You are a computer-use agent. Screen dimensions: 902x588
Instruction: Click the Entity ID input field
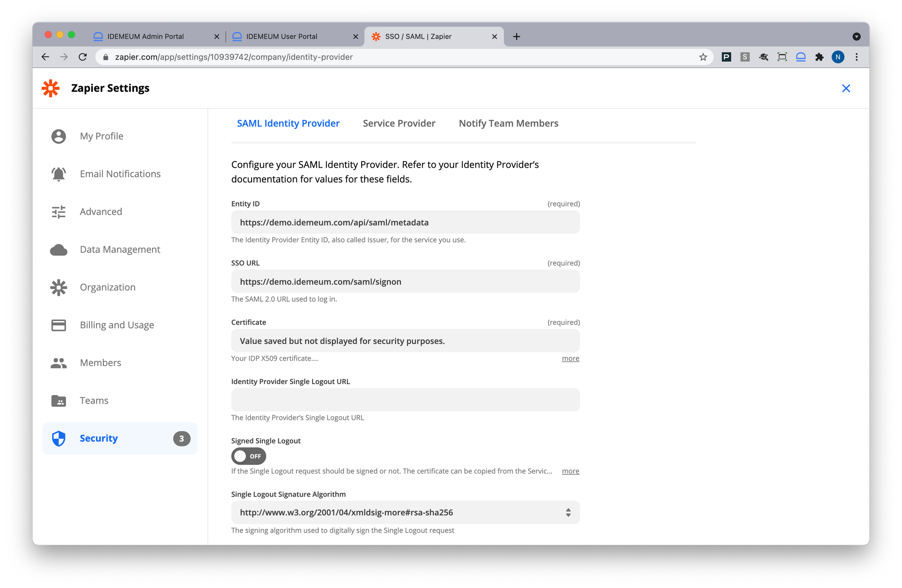[405, 222]
